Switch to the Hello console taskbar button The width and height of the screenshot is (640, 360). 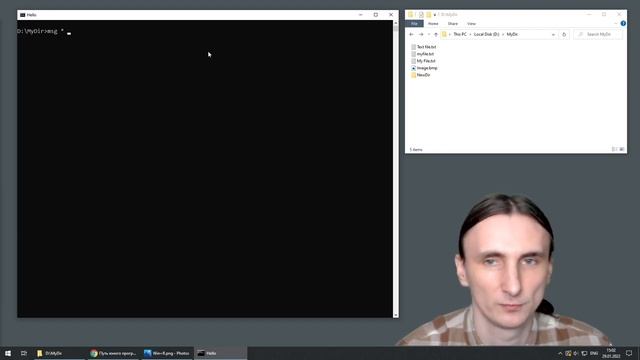[220, 353]
